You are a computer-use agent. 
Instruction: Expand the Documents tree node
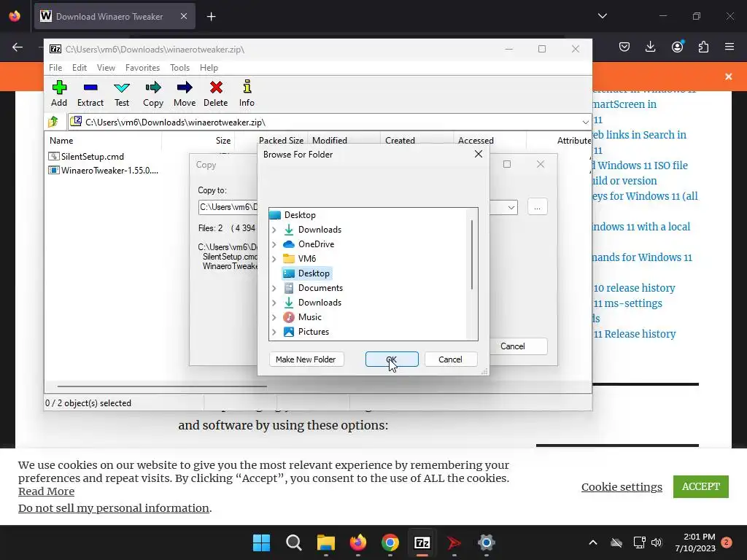pyautogui.click(x=274, y=288)
